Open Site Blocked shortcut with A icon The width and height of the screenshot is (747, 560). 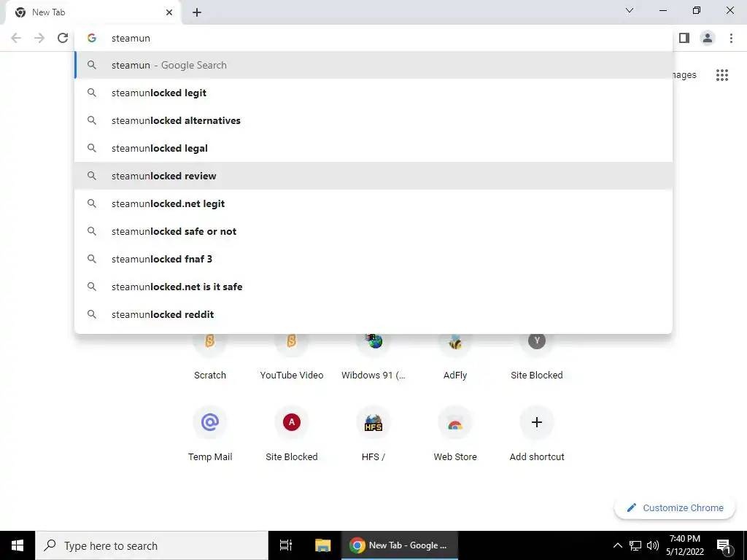pyautogui.click(x=292, y=435)
